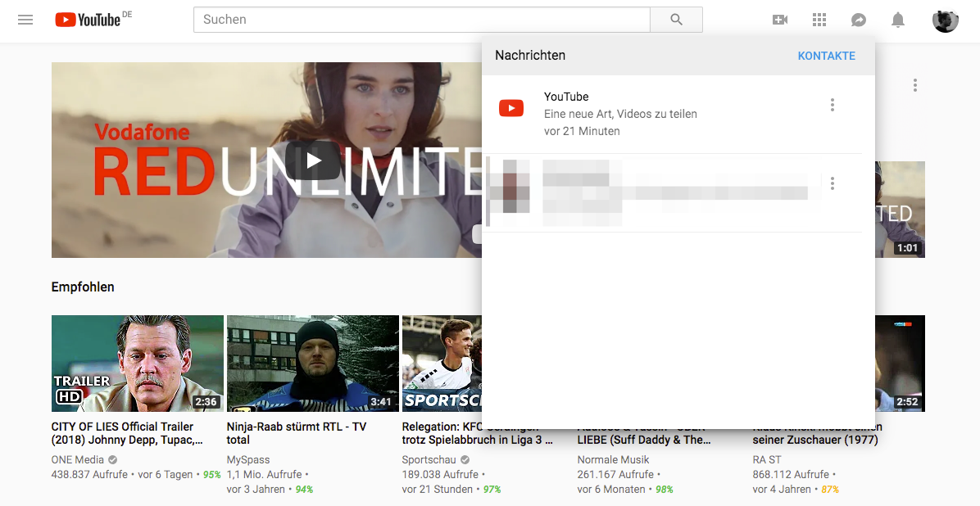Click the 95% rating label

[212, 475]
